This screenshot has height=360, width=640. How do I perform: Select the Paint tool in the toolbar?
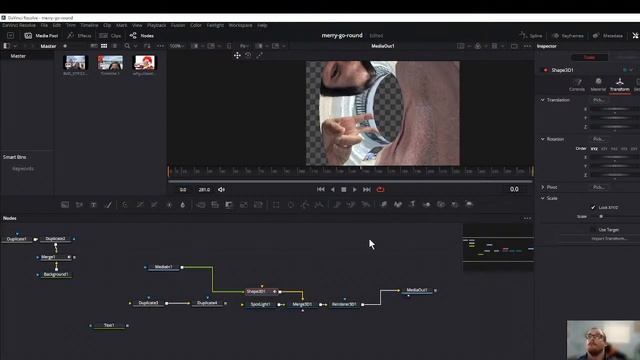point(108,204)
